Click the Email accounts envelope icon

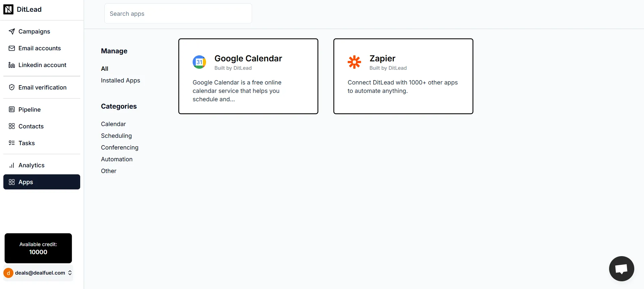click(12, 48)
